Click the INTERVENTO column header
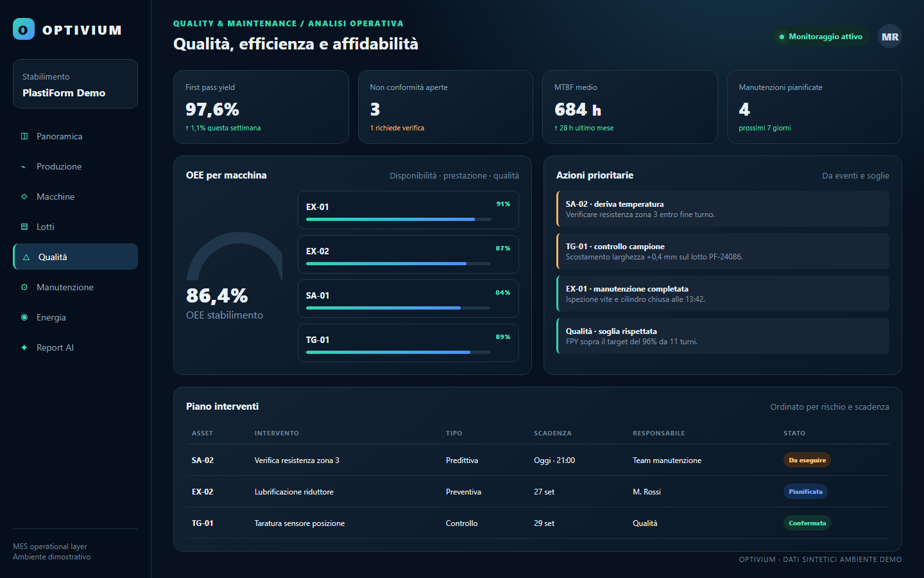The image size is (924, 578). (277, 433)
